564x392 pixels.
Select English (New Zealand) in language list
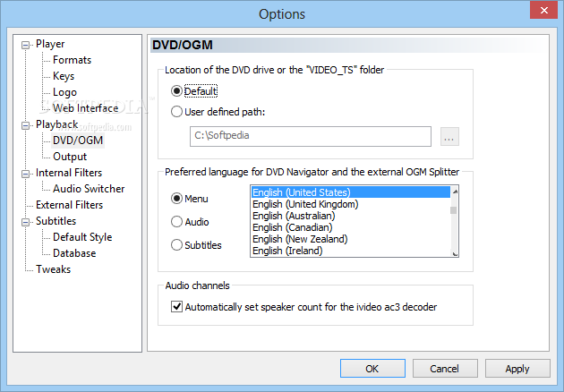click(x=351, y=239)
